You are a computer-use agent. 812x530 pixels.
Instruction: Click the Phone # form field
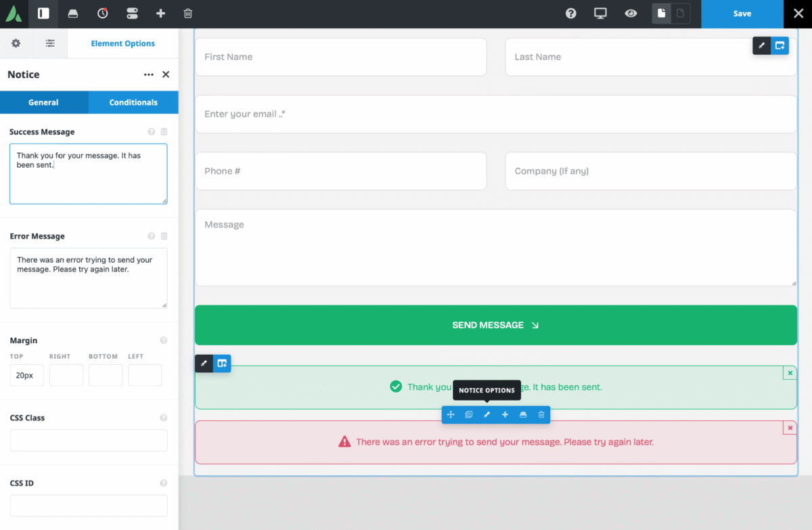coord(340,171)
